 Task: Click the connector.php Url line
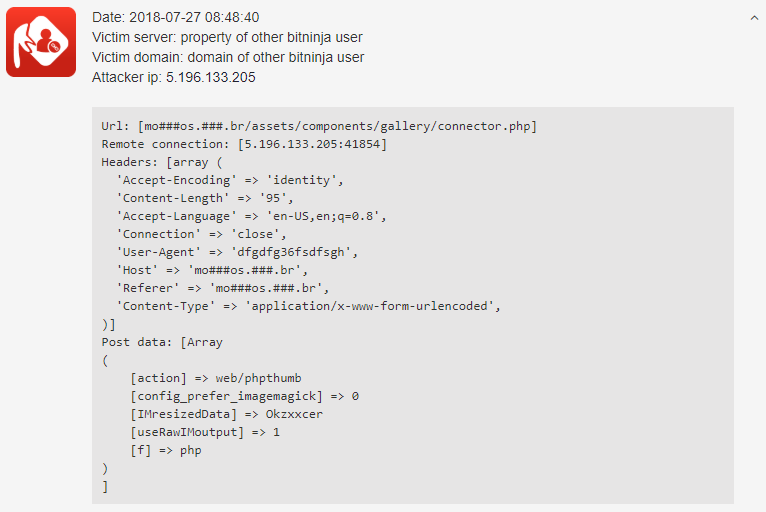click(x=319, y=127)
